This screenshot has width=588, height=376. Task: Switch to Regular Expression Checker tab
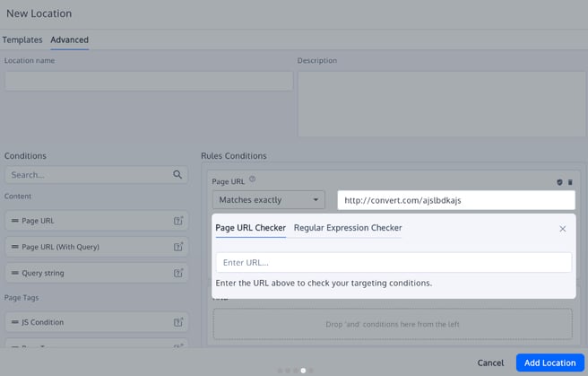click(348, 228)
